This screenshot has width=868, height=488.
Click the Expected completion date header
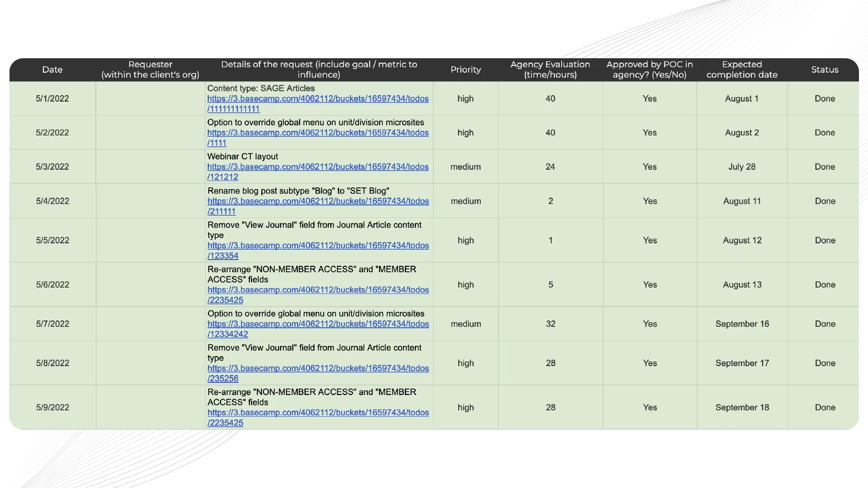(x=742, y=70)
